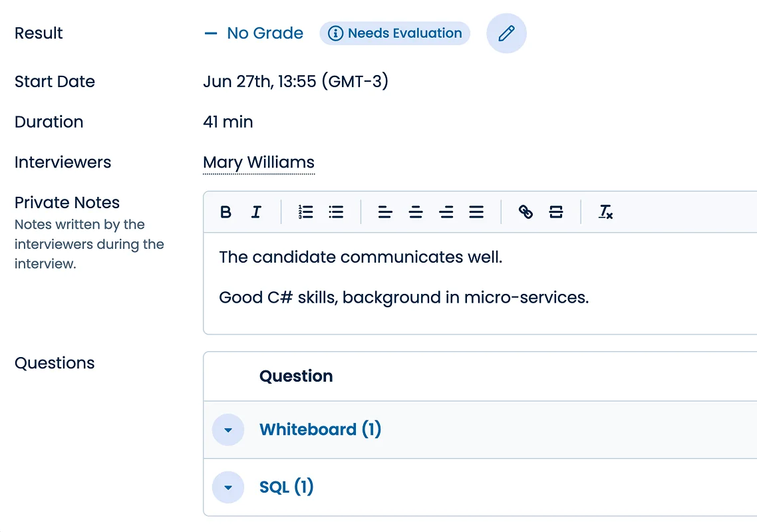Click the info icon on Needs Evaluation badge

tap(336, 33)
